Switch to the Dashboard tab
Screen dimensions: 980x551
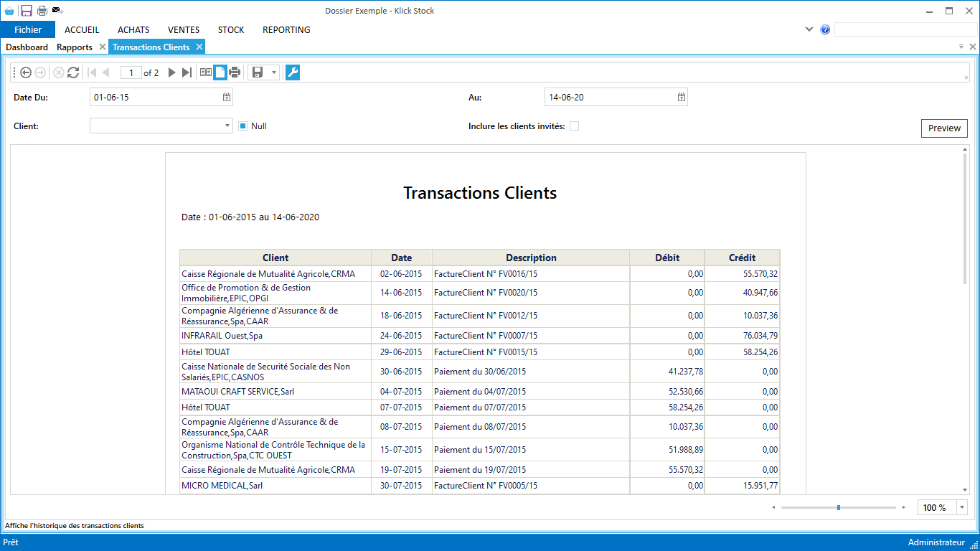[27, 47]
